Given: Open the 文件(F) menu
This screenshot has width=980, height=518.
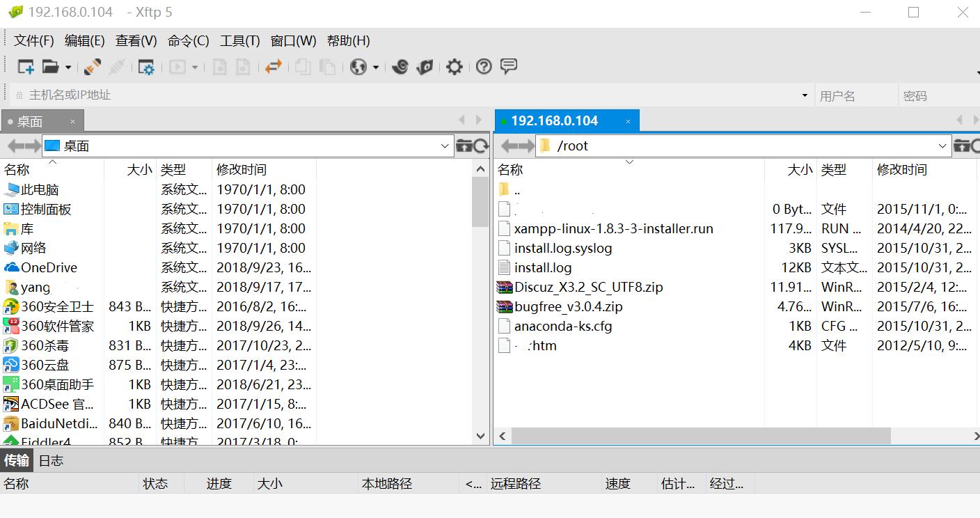Looking at the screenshot, I should pos(34,41).
